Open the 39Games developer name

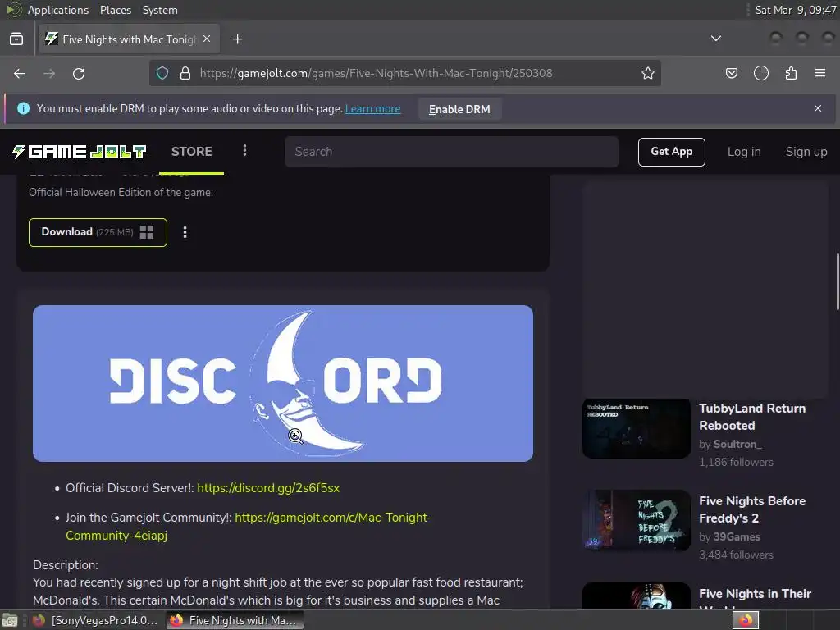coord(737,536)
